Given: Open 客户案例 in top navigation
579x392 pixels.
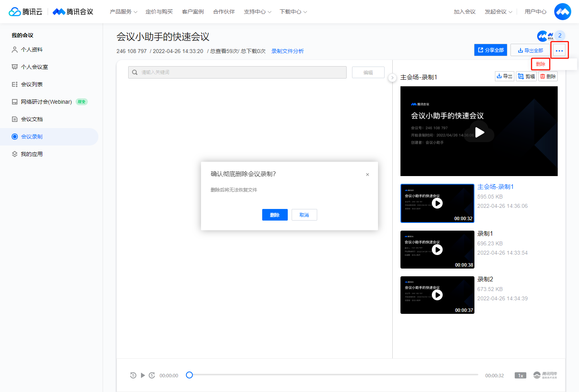Looking at the screenshot, I should tap(193, 12).
